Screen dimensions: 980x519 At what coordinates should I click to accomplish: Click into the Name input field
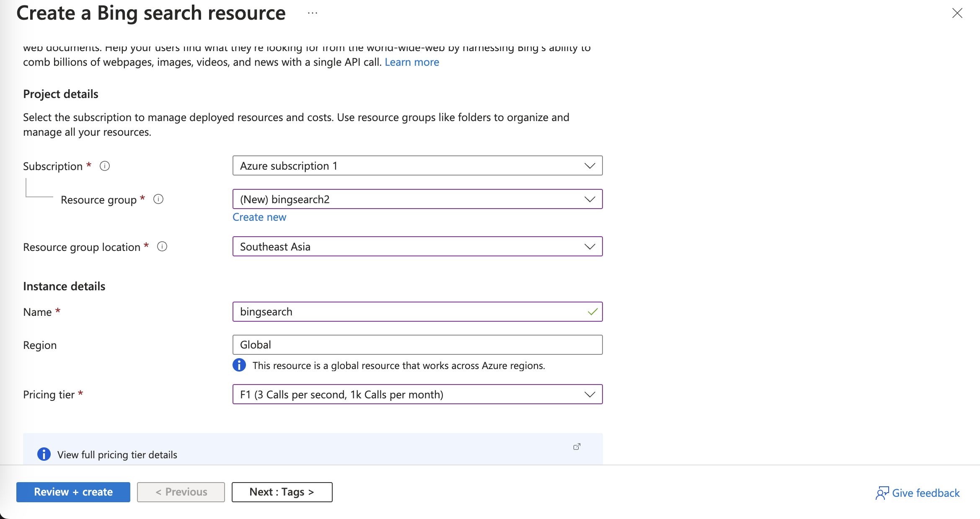[417, 312]
